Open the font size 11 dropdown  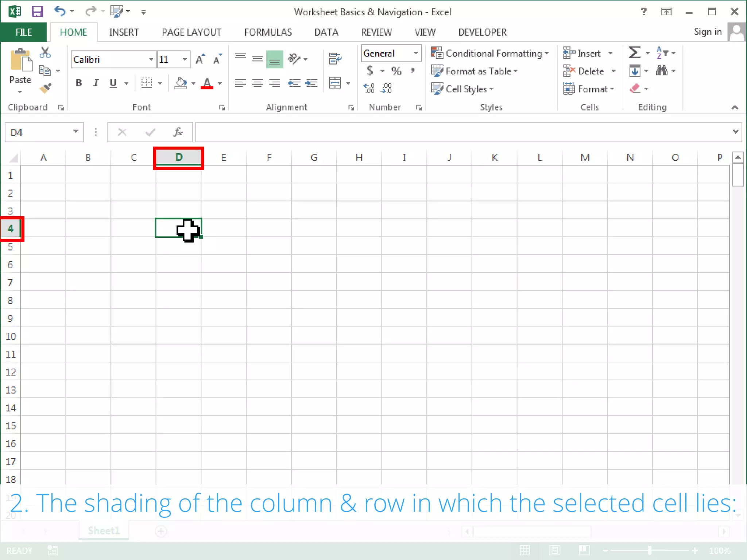185,59
